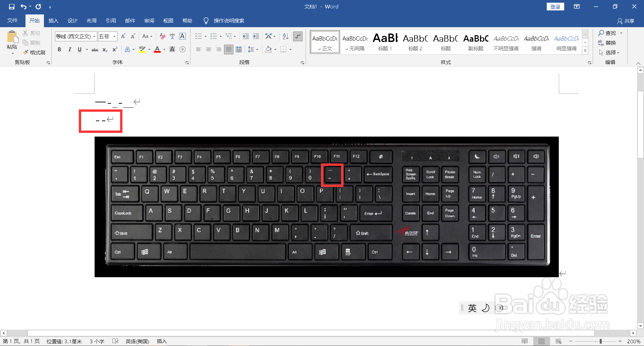
Task: Increase paragraph indent
Action: [256, 36]
